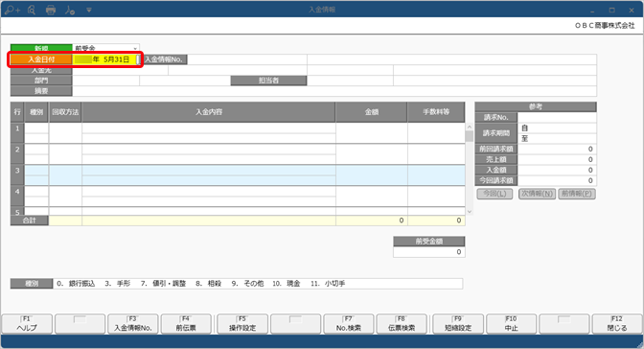The width and height of the screenshot is (644, 349).
Task: Click the 合計 金額 total cell
Action: coord(372,221)
